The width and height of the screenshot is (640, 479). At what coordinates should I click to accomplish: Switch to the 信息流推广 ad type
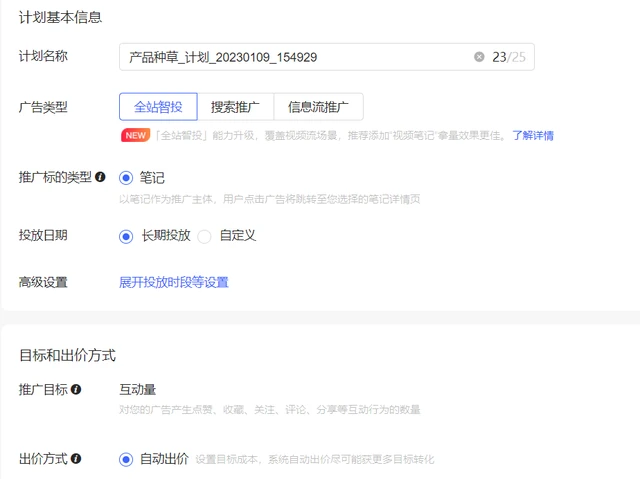[x=318, y=107]
